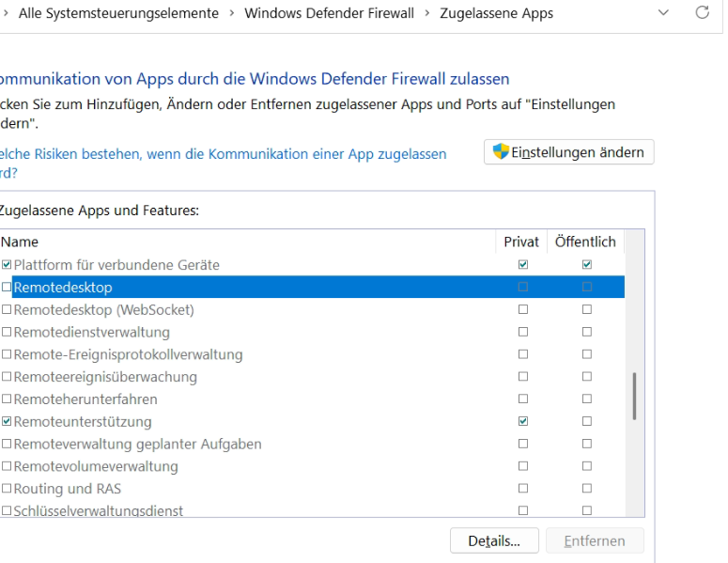728x563 pixels.
Task: Enable Öffentlich for Remoteunterstützung
Action: [587, 421]
